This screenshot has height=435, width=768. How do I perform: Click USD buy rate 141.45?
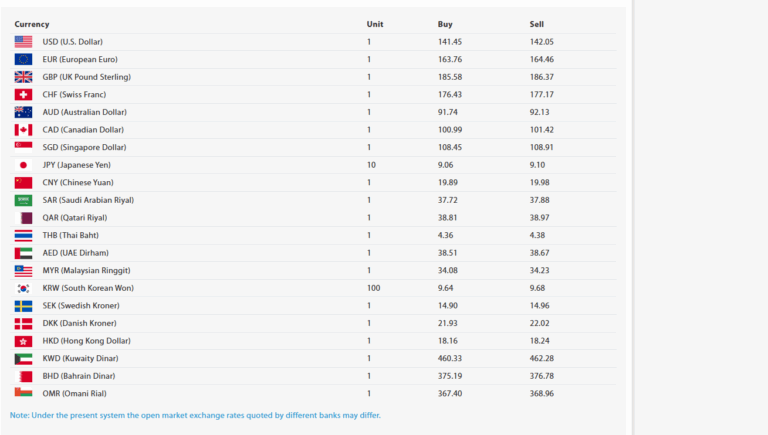(x=450, y=42)
